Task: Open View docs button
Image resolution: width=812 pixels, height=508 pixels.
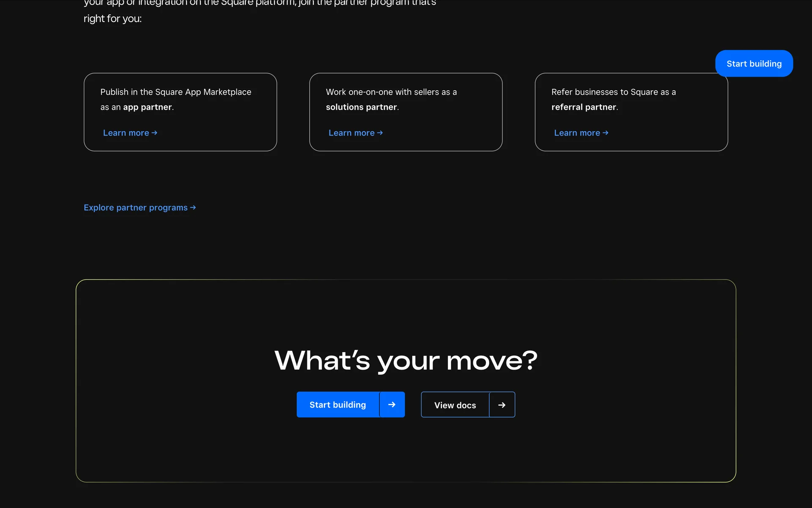Action: (x=455, y=405)
